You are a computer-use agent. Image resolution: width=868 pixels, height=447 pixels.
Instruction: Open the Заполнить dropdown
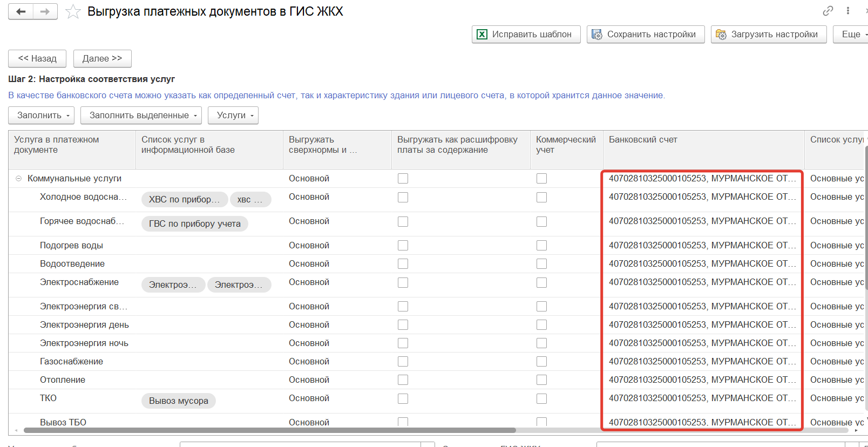coord(42,115)
